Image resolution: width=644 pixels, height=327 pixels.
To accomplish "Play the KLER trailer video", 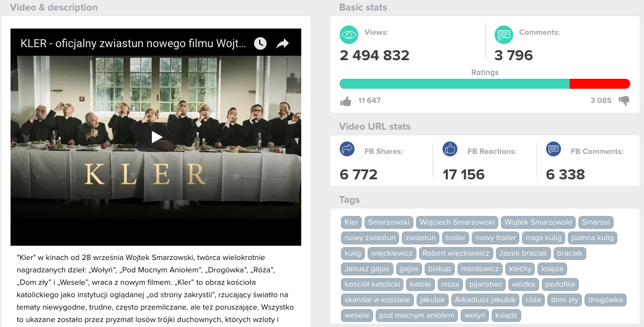I will [156, 137].
